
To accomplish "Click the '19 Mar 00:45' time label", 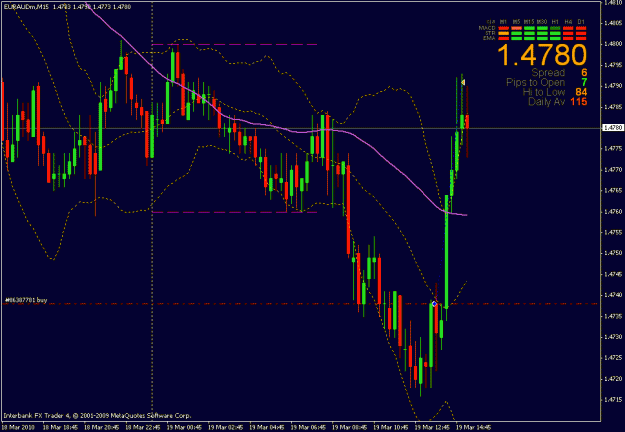I will coord(184,427).
